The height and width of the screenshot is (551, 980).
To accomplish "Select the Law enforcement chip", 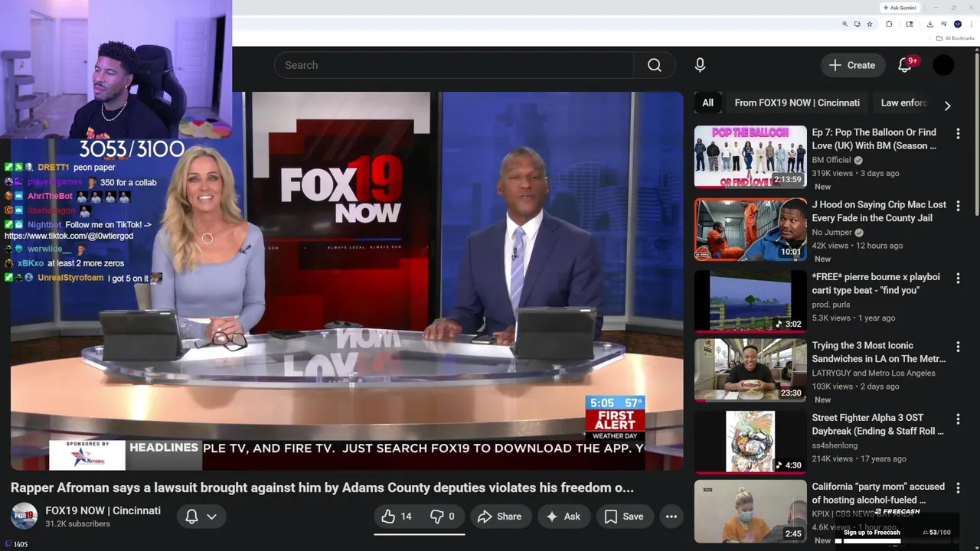I will pyautogui.click(x=904, y=103).
